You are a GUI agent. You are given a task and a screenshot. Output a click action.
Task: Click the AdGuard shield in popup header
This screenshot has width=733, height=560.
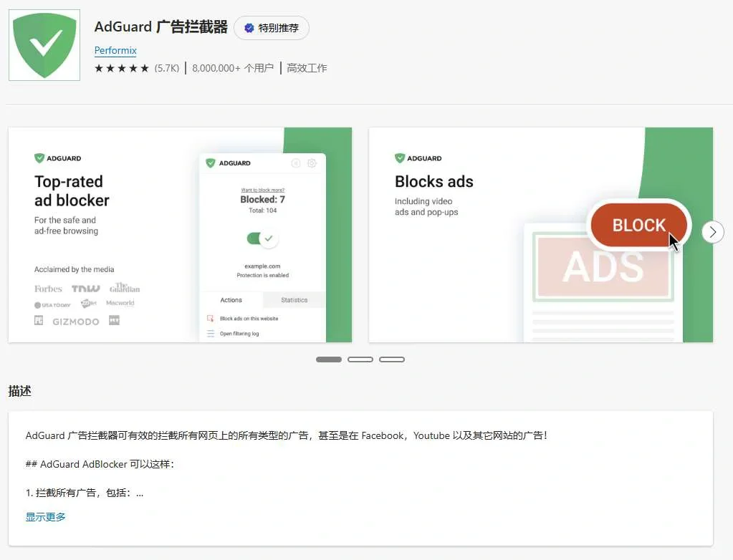[x=211, y=163]
